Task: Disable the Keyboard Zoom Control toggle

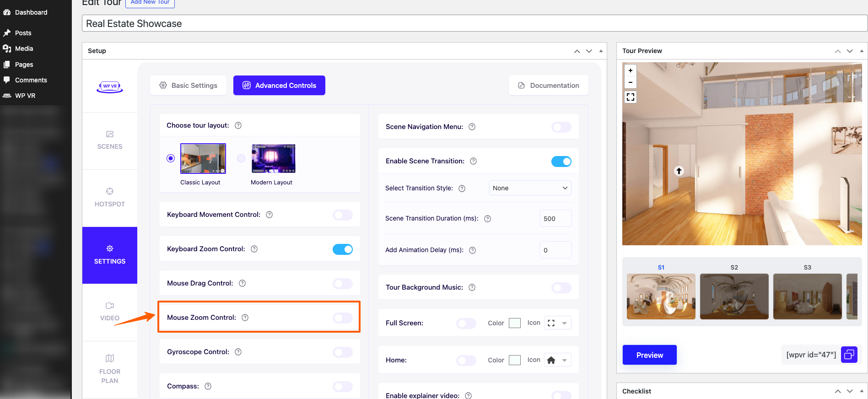Action: click(x=342, y=249)
